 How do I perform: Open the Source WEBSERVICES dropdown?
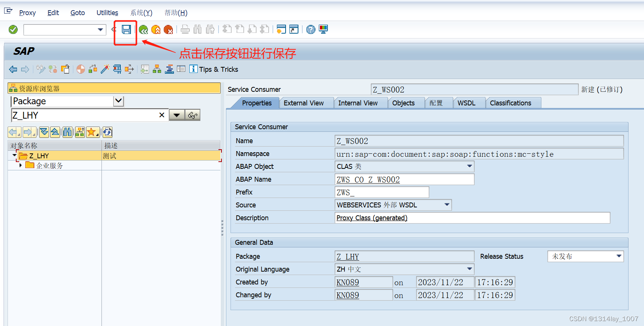coord(447,205)
